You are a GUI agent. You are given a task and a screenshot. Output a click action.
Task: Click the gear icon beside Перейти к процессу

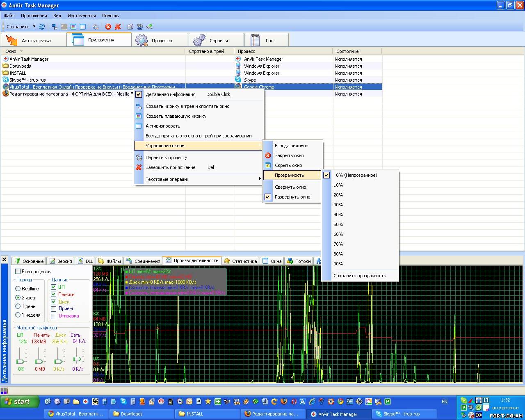[x=139, y=157]
